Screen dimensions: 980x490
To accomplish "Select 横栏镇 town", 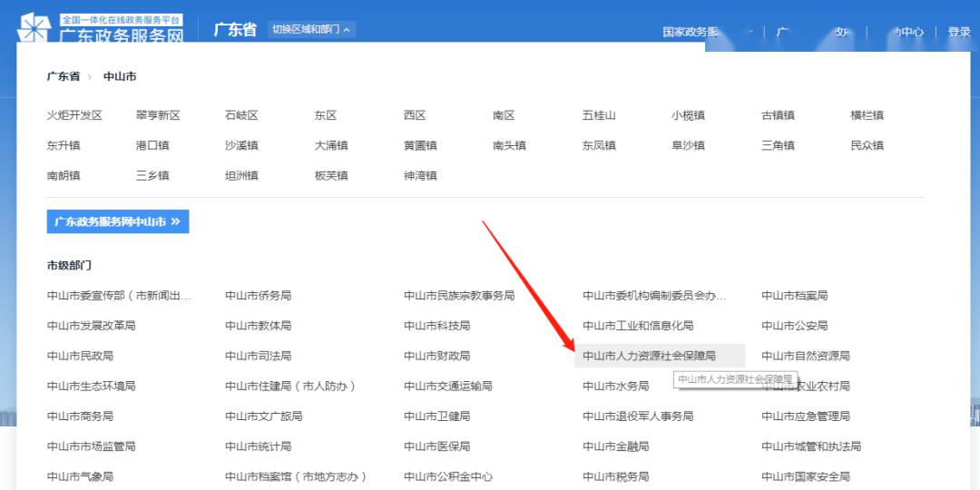I will coord(867,115).
